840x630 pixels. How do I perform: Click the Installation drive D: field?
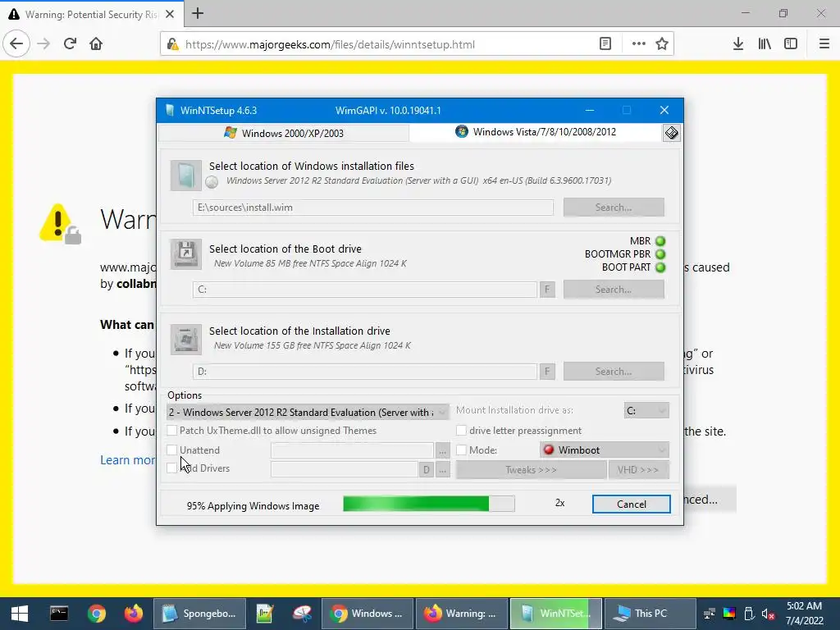pyautogui.click(x=365, y=372)
